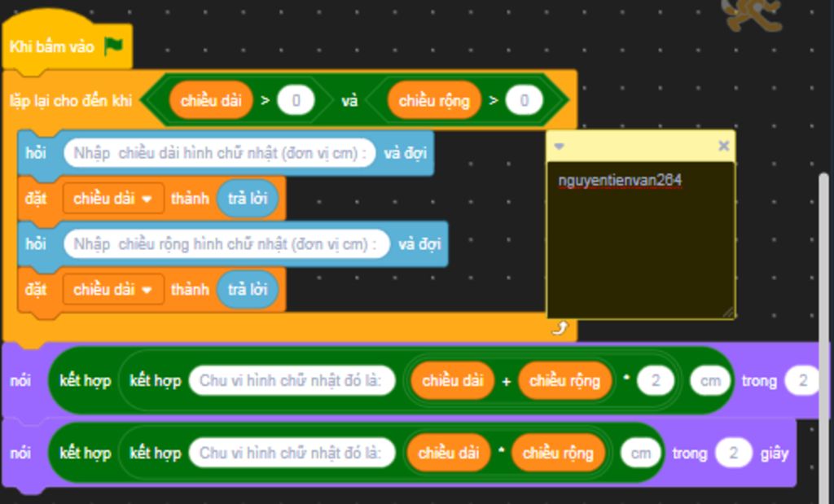
Task: Click the repeat loop arrow icon
Action: 560,329
